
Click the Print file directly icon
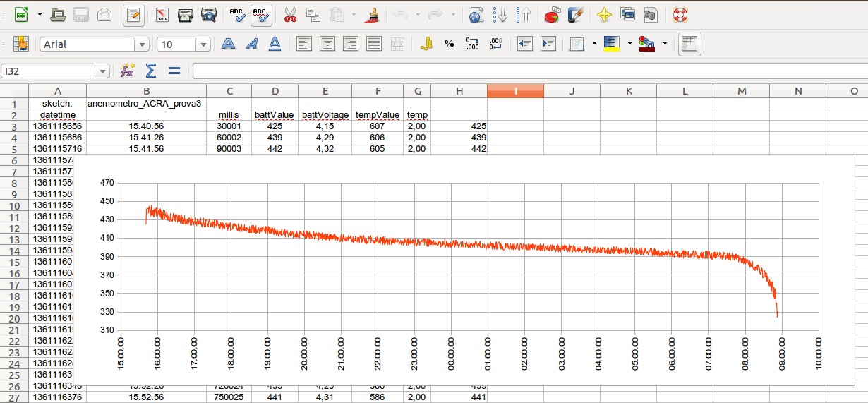pos(186,14)
